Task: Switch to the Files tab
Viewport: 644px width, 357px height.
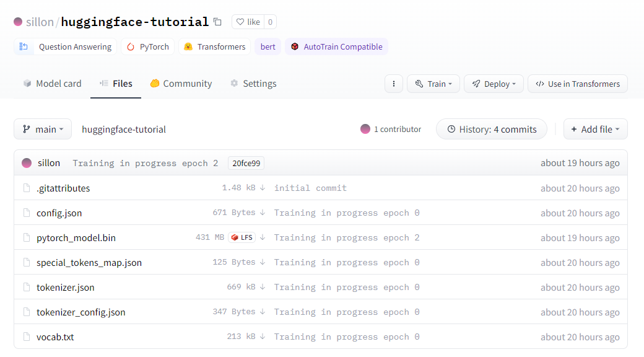Action: click(116, 84)
